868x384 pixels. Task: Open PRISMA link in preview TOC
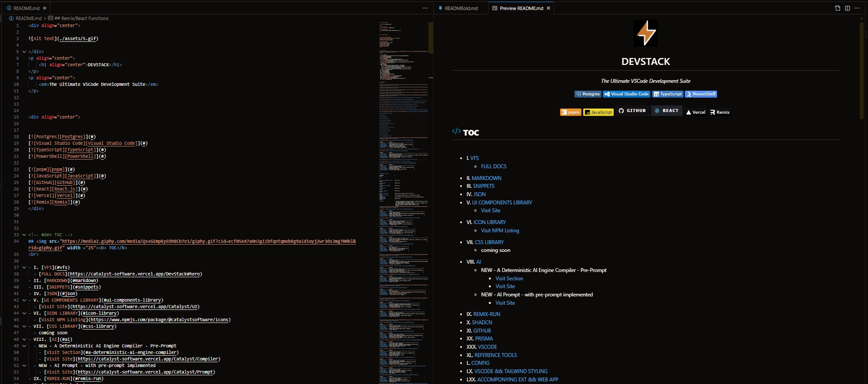(x=484, y=339)
